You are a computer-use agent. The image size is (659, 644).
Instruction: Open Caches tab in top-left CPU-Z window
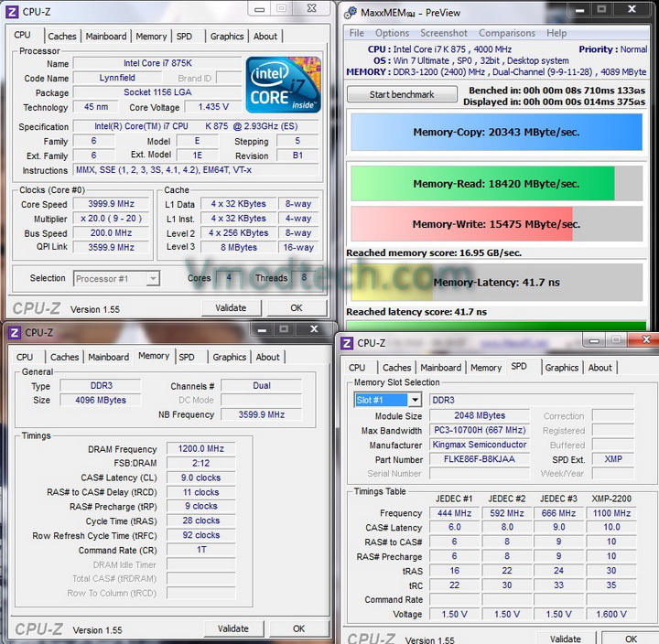click(62, 36)
